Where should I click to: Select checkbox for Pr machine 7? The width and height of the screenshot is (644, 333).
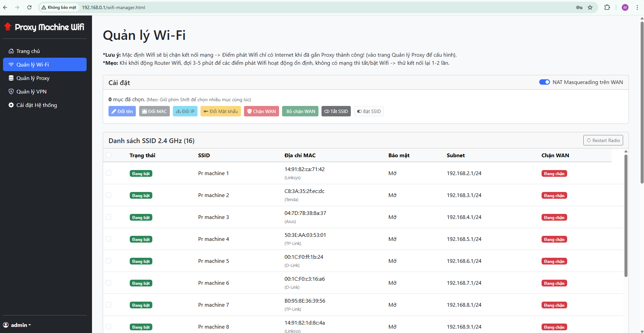(x=109, y=305)
